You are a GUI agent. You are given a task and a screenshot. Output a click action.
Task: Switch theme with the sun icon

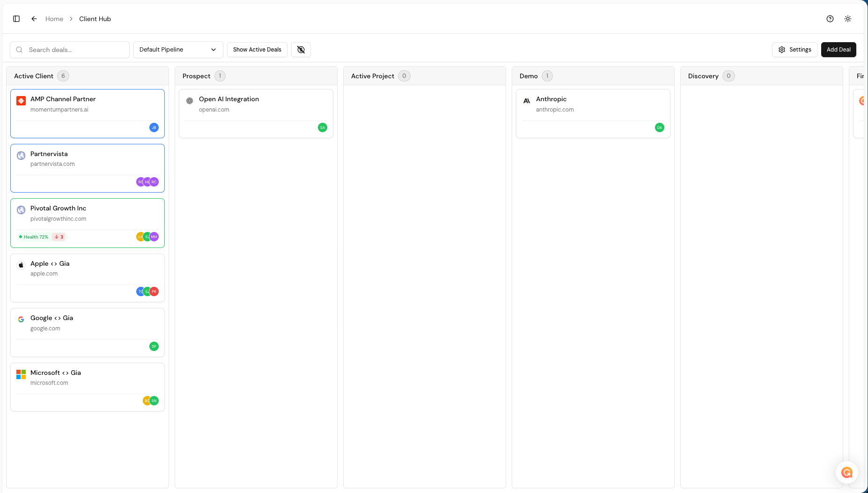point(848,19)
